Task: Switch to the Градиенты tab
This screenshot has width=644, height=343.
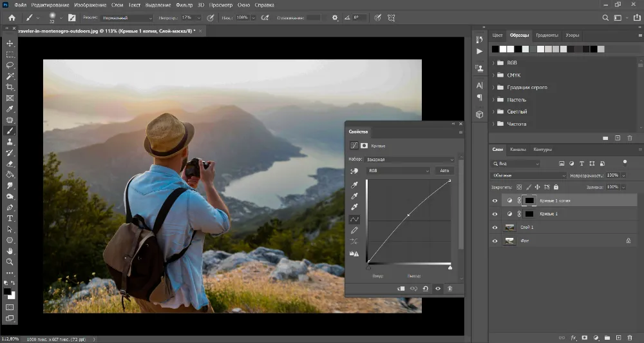Action: (547, 35)
